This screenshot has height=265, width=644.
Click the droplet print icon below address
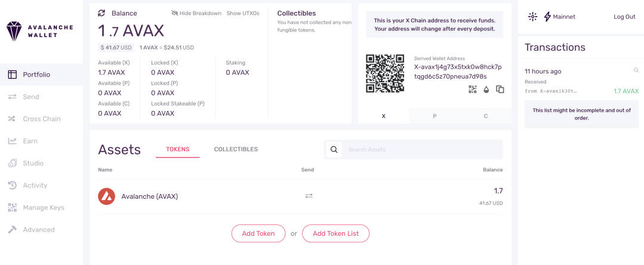[486, 89]
